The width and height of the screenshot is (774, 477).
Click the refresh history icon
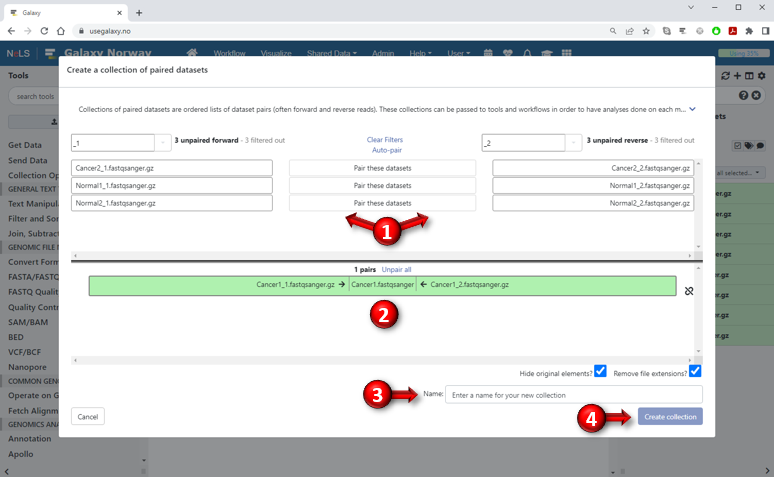[724, 76]
